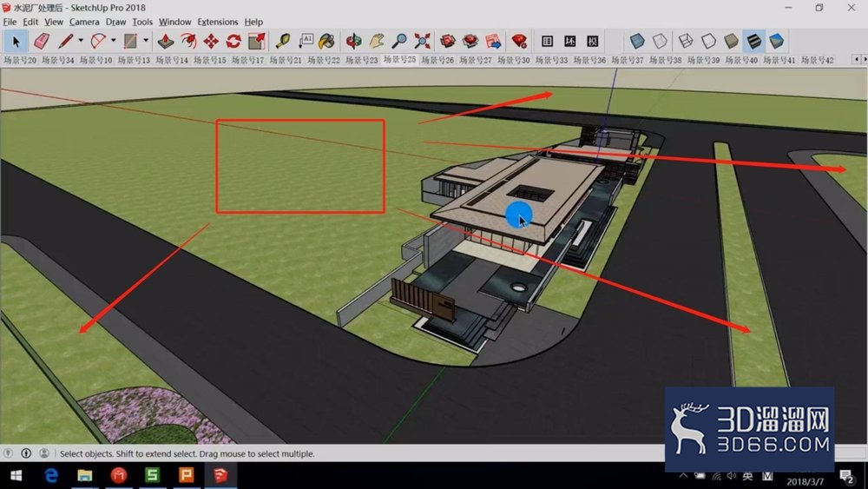The height and width of the screenshot is (489, 868).
Task: Activate the Move tool
Action: 211,41
